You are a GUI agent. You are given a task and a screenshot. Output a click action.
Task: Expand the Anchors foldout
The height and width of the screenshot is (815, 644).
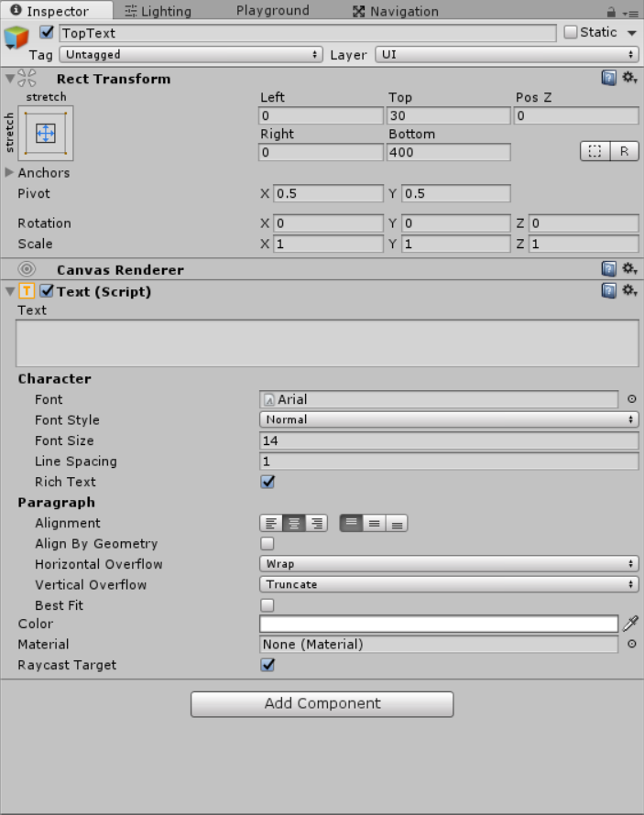pyautogui.click(x=9, y=172)
